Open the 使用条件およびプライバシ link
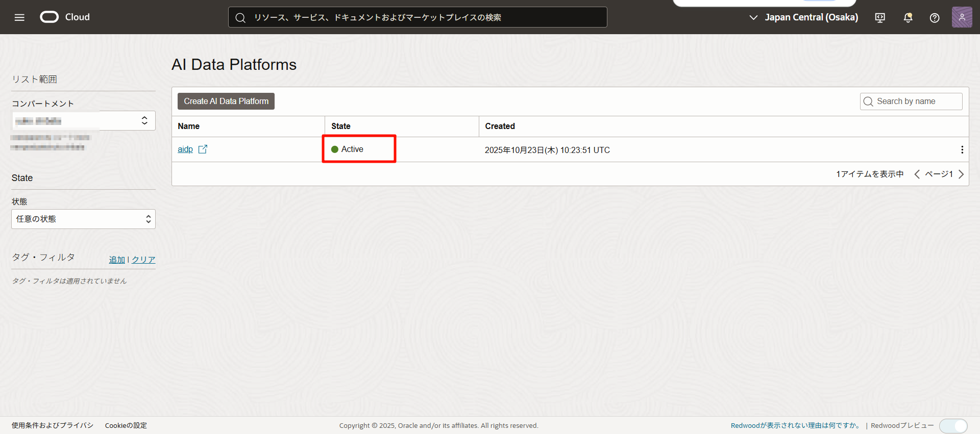This screenshot has width=980, height=434. [x=53, y=425]
